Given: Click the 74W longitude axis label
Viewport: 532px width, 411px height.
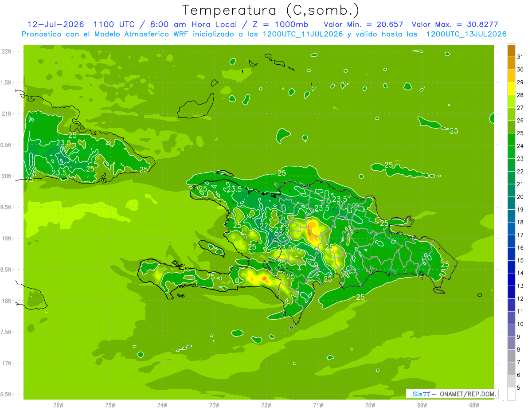Looking at the screenshot, I should [162, 405].
